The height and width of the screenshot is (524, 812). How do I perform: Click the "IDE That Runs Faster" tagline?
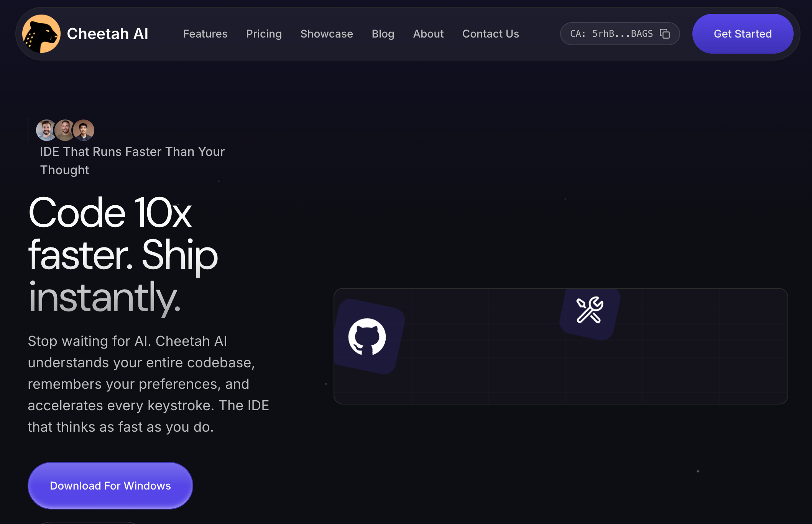coord(132,161)
